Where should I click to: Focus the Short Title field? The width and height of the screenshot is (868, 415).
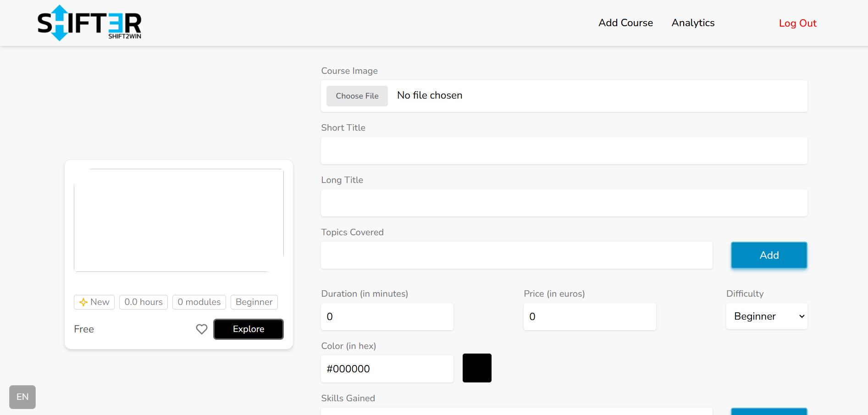(x=564, y=151)
